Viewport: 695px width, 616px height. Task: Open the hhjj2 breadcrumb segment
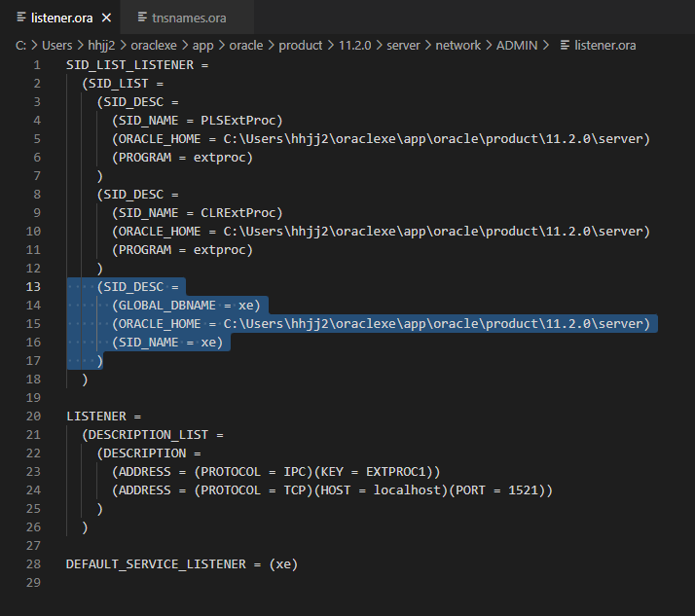click(x=101, y=45)
